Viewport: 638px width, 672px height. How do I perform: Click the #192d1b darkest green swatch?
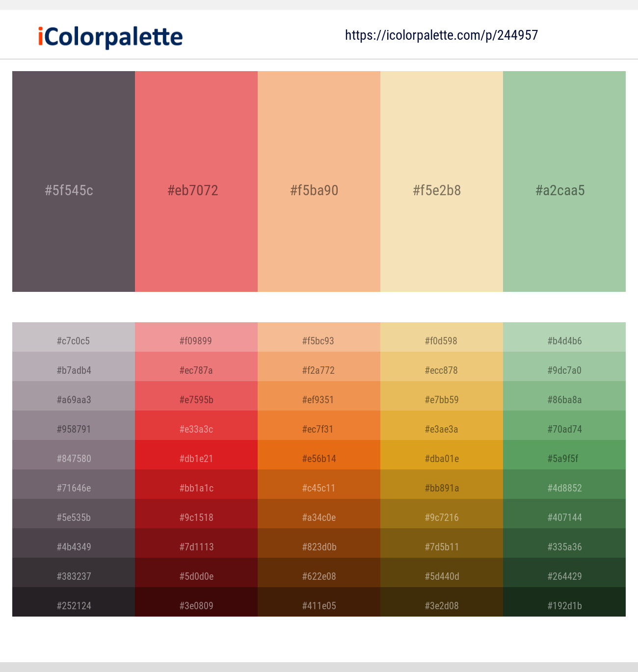tap(564, 606)
